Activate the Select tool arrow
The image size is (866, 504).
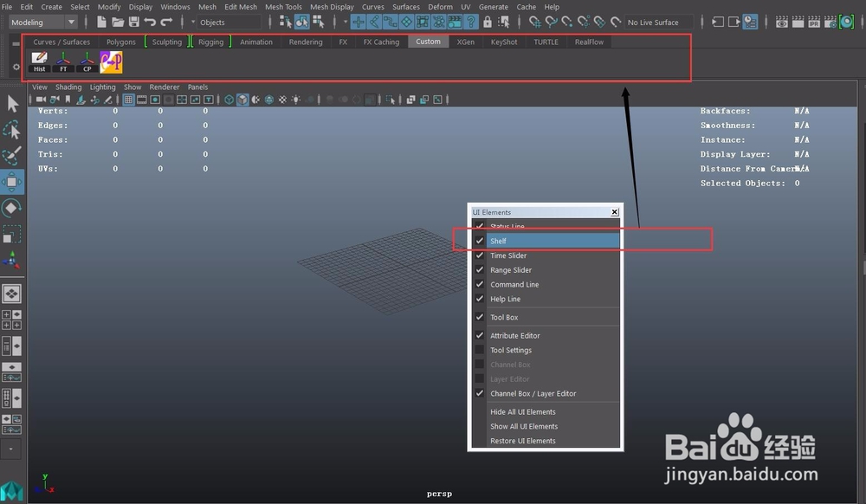tap(12, 104)
